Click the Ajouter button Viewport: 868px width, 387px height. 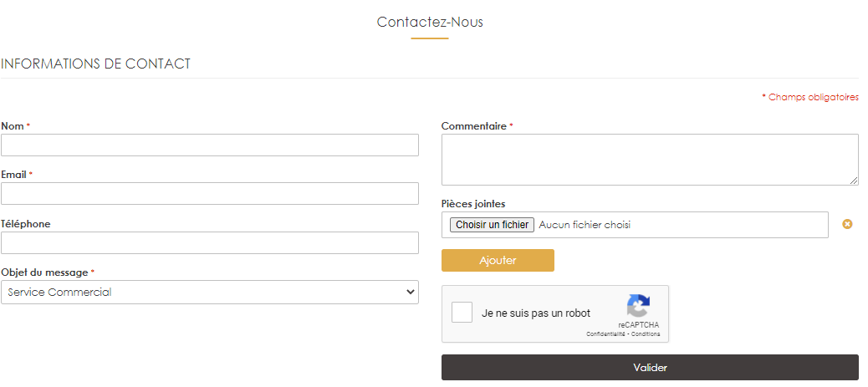pyautogui.click(x=498, y=260)
